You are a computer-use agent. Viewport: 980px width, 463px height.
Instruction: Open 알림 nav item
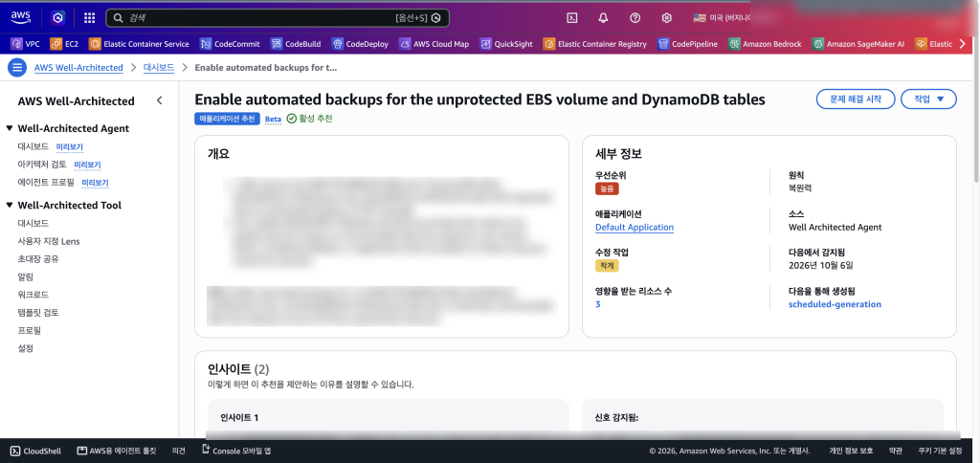click(x=26, y=276)
